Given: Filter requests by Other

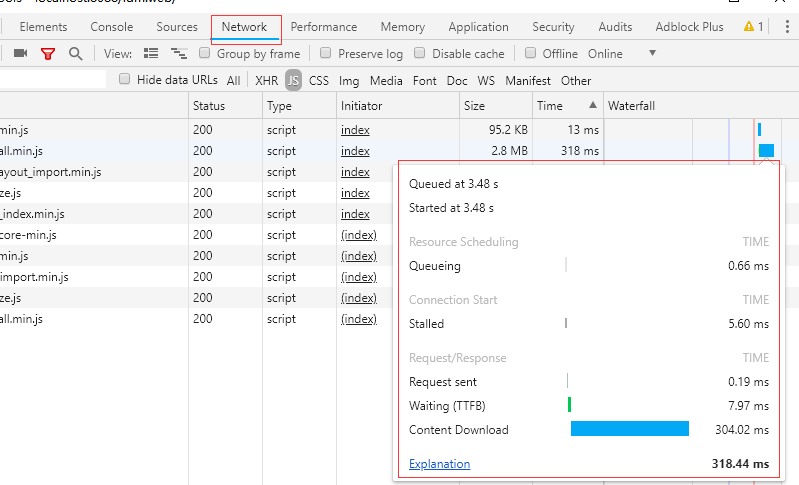Looking at the screenshot, I should pos(576,80).
